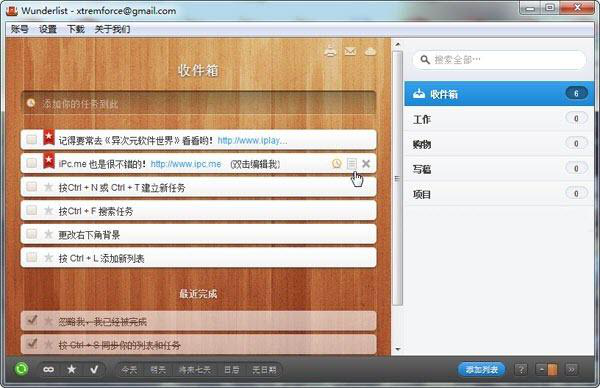Click the scrollbar up arrow
Screen dimensions: 600x388
(x=398, y=44)
